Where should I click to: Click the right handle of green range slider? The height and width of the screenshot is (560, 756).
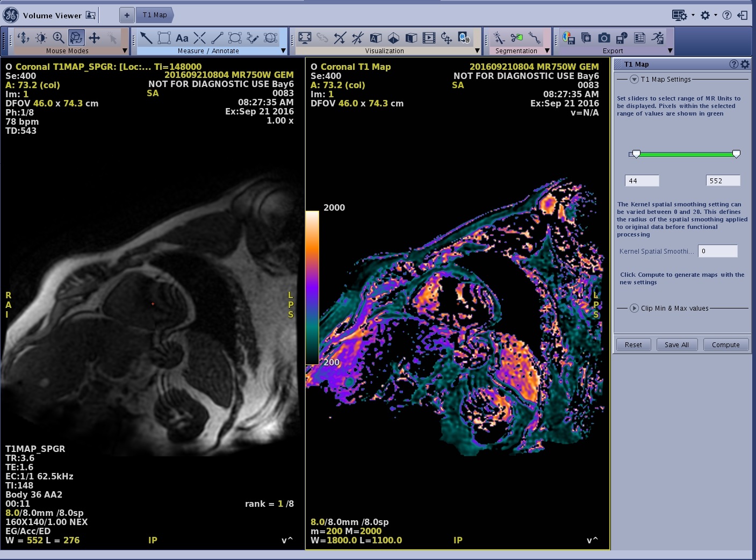(x=736, y=154)
